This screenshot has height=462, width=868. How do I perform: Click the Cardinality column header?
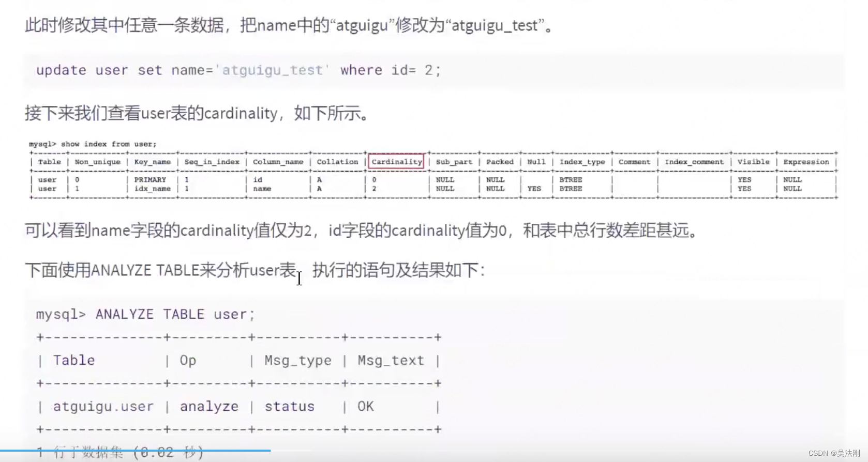tap(397, 162)
